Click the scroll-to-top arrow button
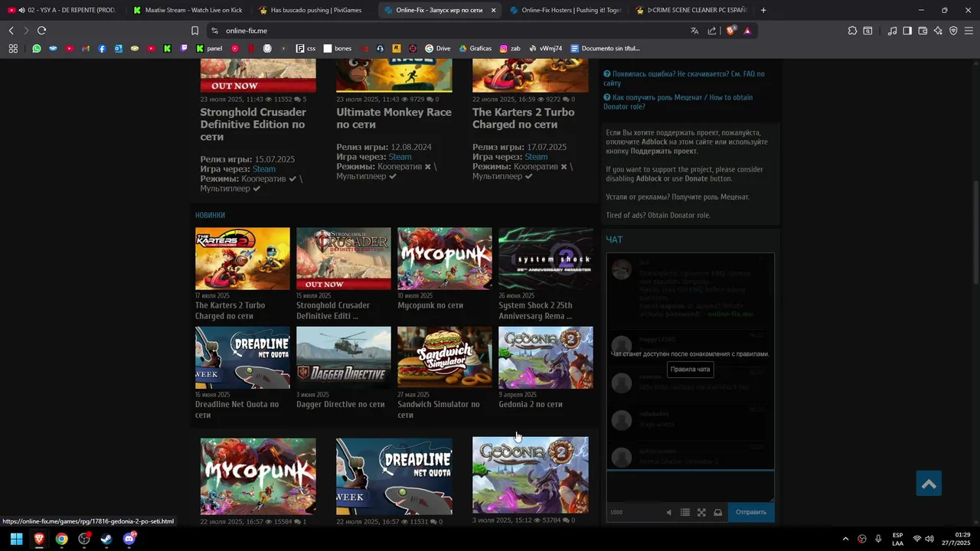The width and height of the screenshot is (980, 551). (929, 484)
